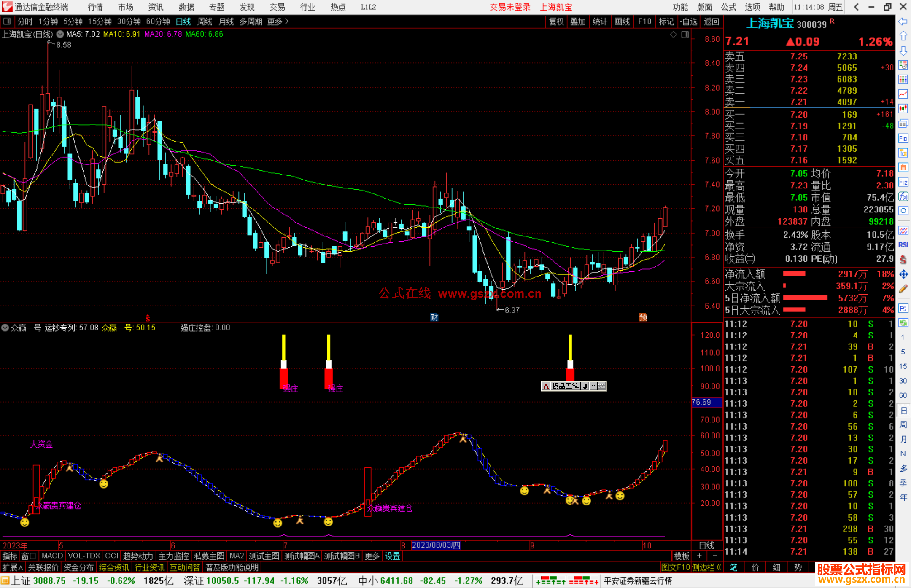This screenshot has width=911, height=588.
Task: Click the back arrow sidebar icon
Action: (903, 21)
